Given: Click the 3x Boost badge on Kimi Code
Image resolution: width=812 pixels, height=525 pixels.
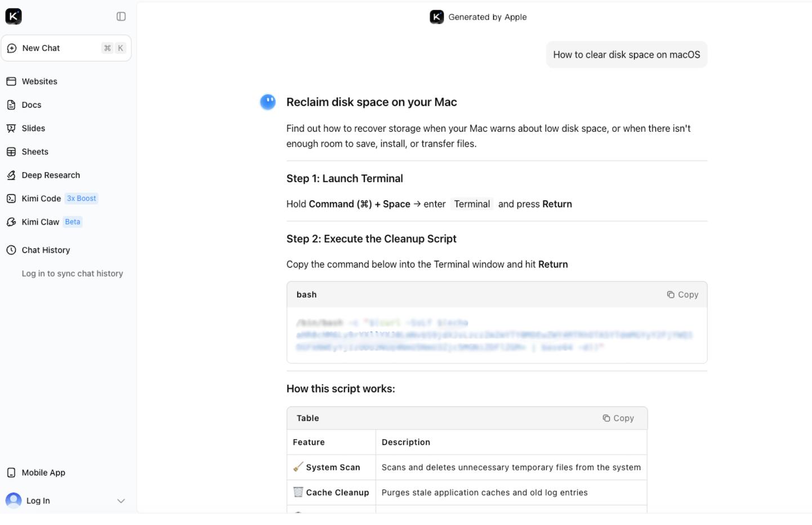Looking at the screenshot, I should coord(81,198).
